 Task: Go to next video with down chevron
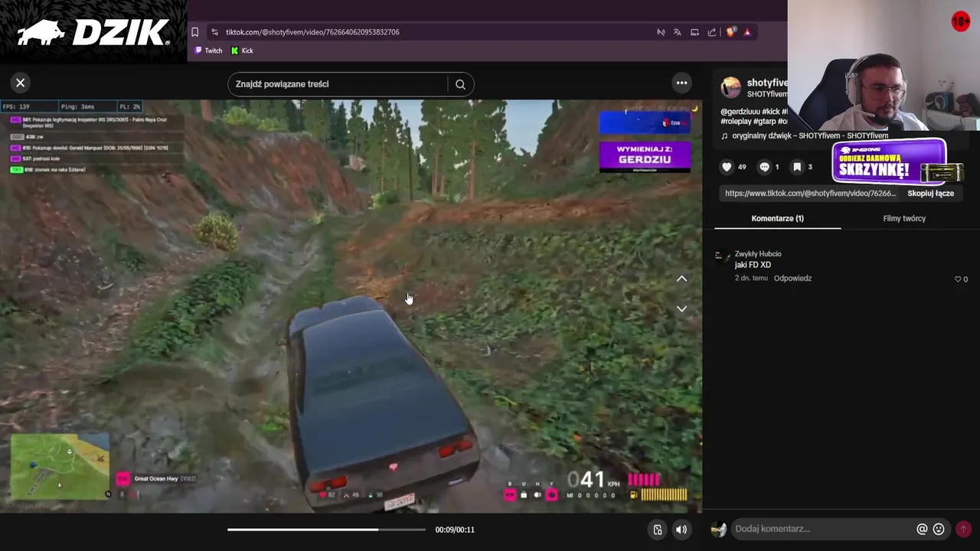tap(681, 308)
